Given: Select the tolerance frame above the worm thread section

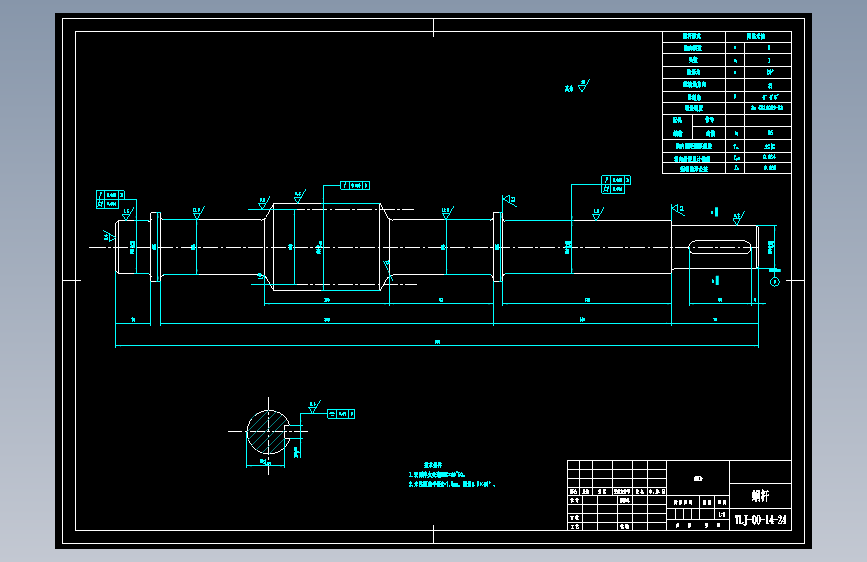Looking at the screenshot, I should (x=354, y=185).
